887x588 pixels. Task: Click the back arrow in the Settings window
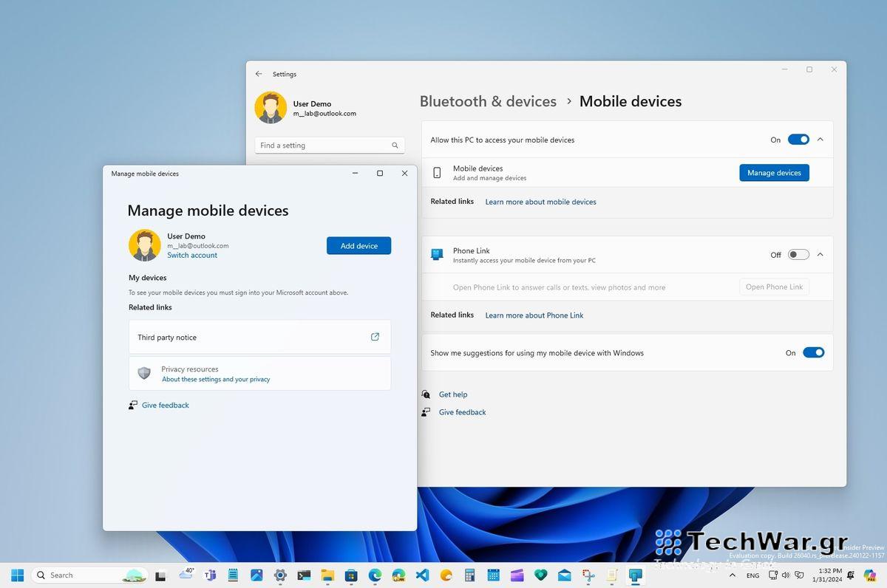pos(259,74)
